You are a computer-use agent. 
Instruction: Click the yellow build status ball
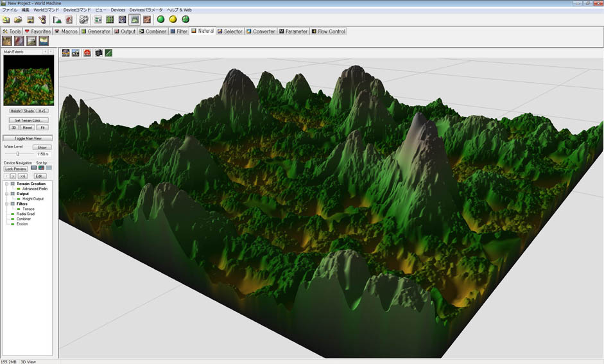click(173, 19)
